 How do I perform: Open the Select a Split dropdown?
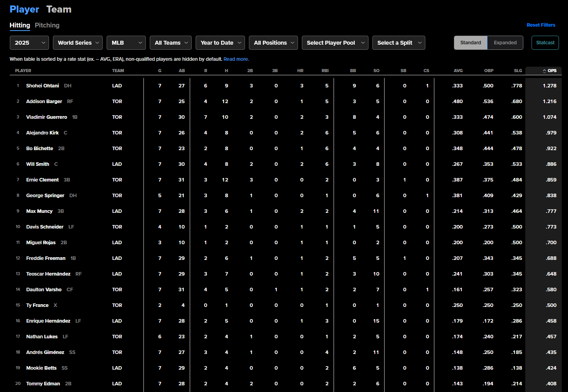[x=399, y=43]
